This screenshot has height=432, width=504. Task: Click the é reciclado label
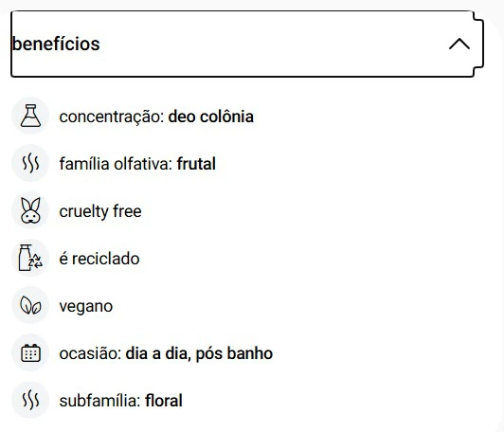coord(99,259)
